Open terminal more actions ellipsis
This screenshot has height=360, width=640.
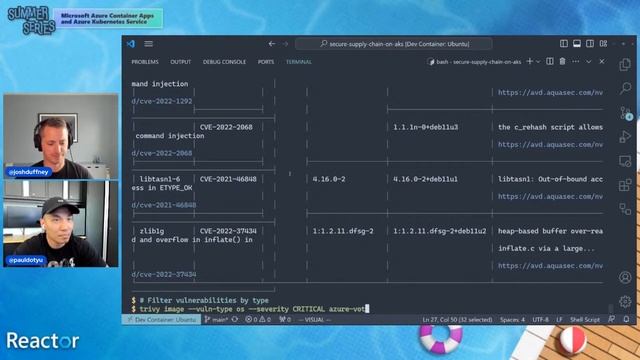576,62
